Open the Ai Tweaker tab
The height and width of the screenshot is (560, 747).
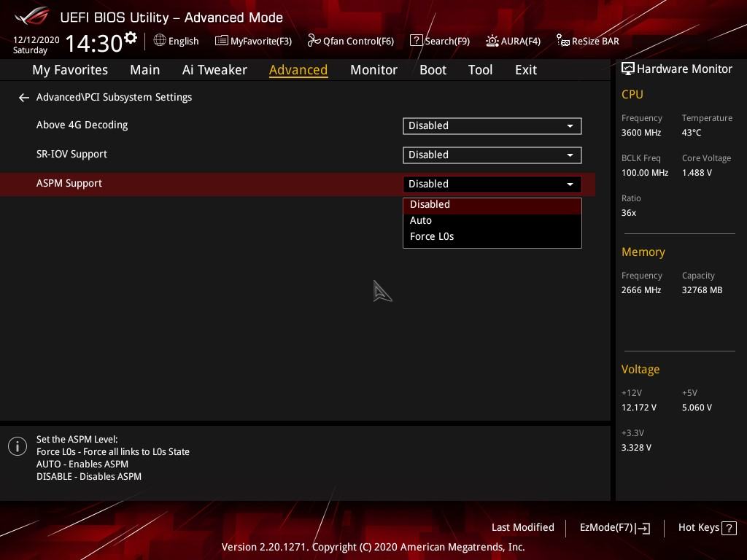coord(214,70)
